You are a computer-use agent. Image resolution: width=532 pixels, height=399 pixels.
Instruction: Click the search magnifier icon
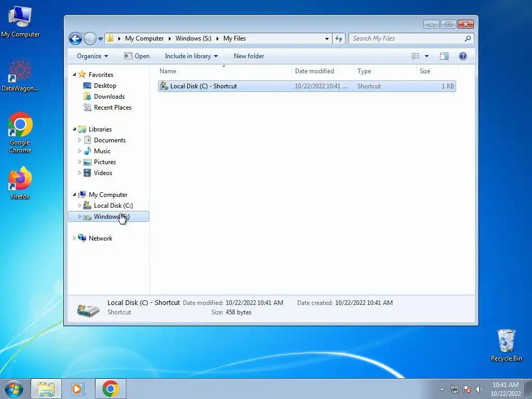click(x=468, y=38)
